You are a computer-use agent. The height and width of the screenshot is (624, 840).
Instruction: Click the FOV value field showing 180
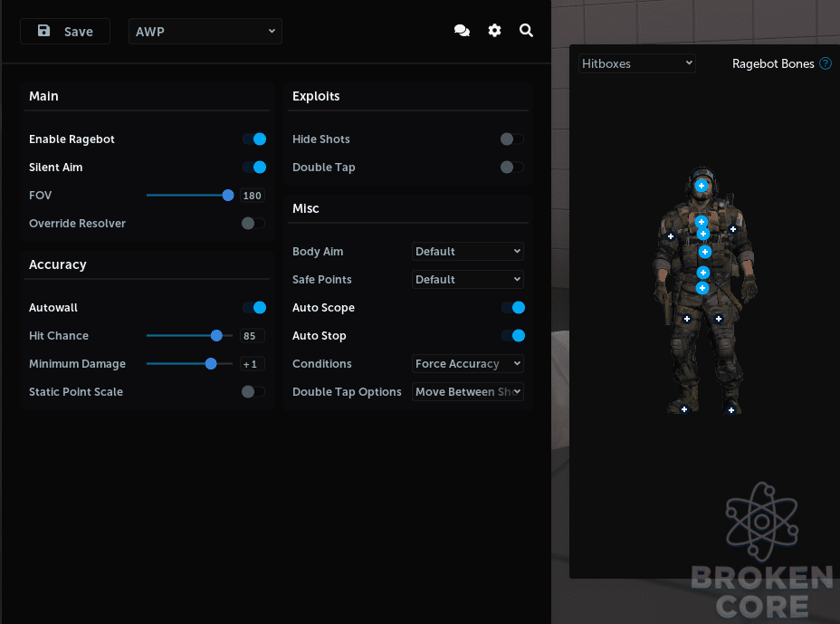[x=253, y=196]
